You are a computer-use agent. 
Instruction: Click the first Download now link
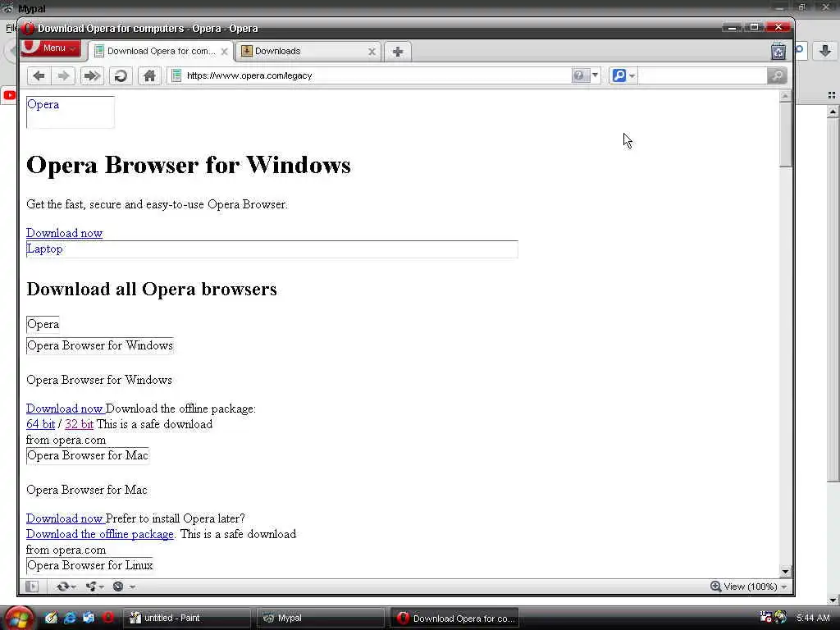(x=64, y=233)
